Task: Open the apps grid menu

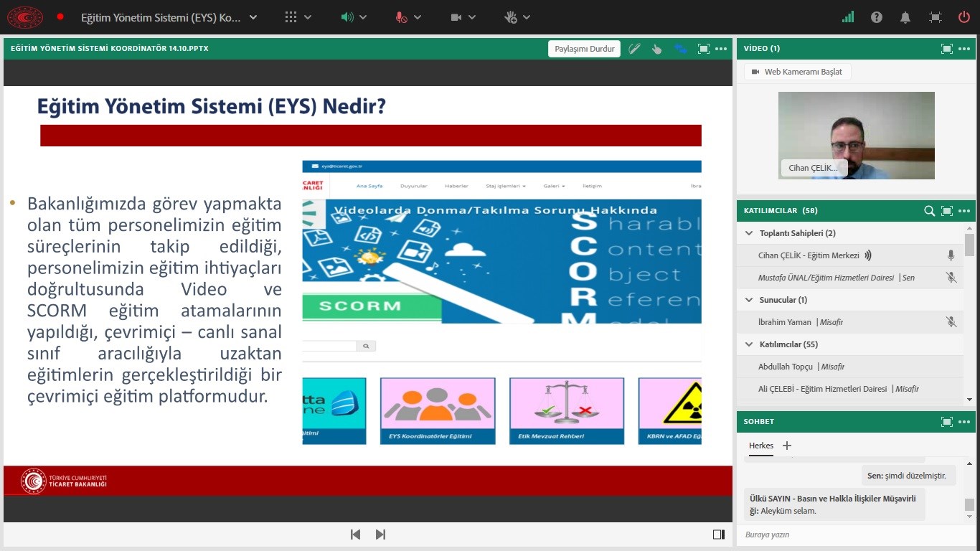Action: (291, 17)
